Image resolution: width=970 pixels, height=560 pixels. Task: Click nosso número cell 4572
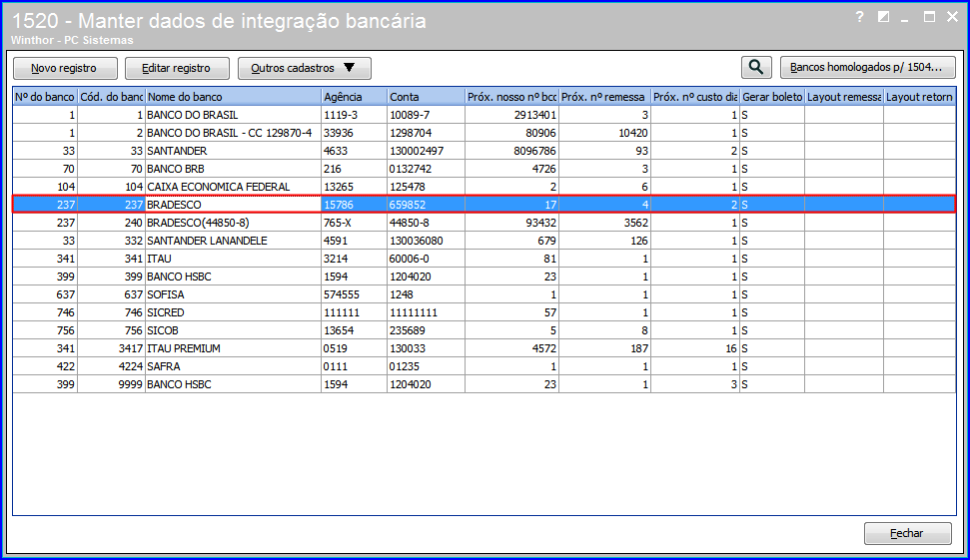tap(511, 348)
